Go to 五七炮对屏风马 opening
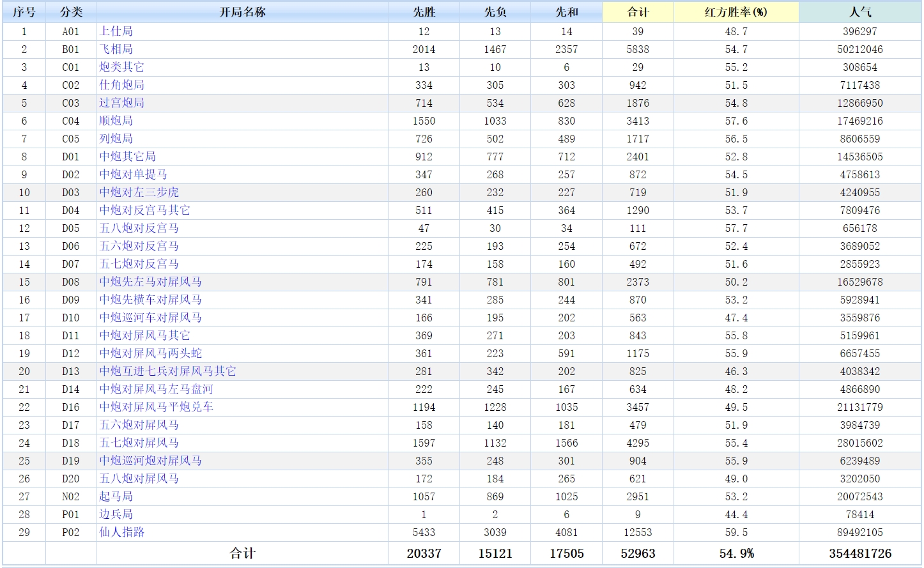 pos(139,443)
